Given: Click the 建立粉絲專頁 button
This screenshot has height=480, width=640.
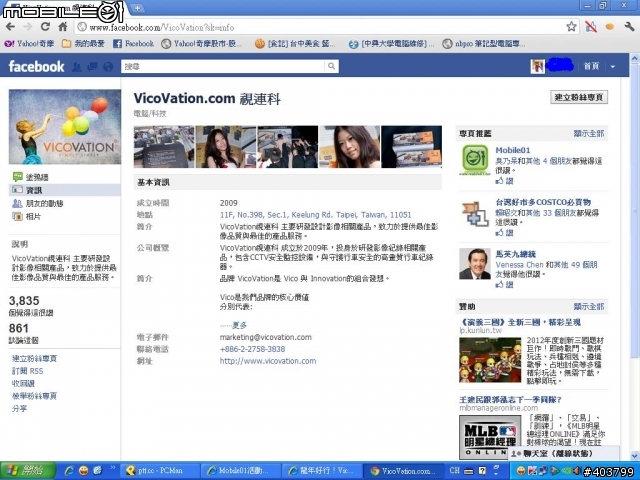Looking at the screenshot, I should (579, 97).
